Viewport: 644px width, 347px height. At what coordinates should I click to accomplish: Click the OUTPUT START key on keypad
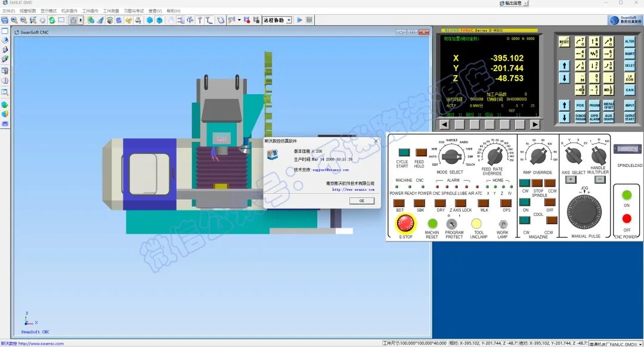[630, 117]
